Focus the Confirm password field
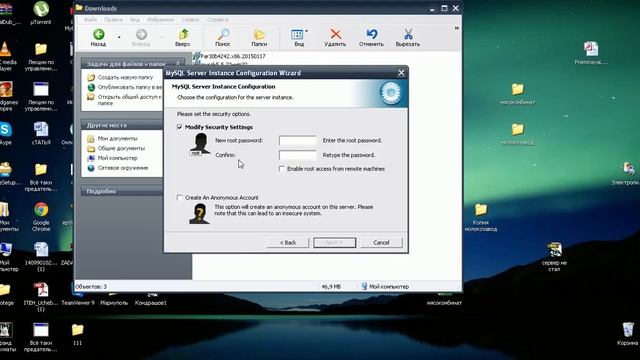This screenshot has height=360, width=640. pos(298,155)
